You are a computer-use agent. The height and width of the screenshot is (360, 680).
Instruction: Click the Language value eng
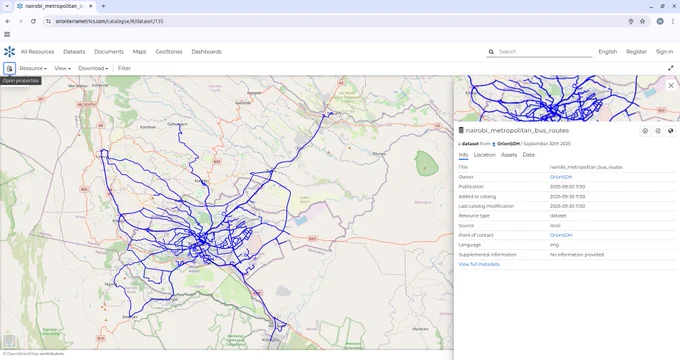pos(554,245)
